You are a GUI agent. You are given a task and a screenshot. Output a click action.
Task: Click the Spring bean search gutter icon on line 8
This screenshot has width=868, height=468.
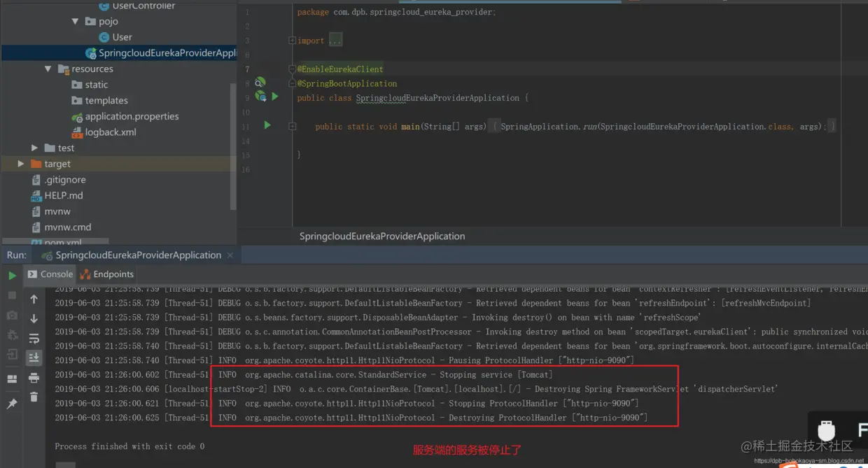point(260,83)
